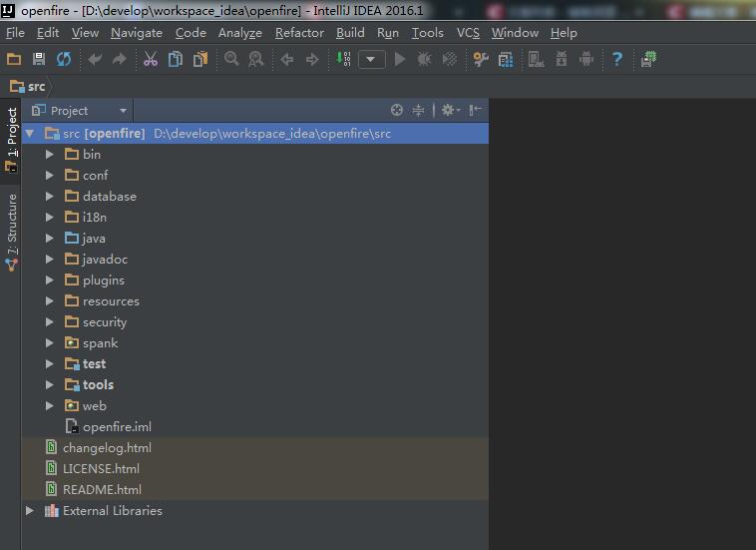Open the Edit menu
This screenshot has height=550, width=756.
pyautogui.click(x=48, y=33)
